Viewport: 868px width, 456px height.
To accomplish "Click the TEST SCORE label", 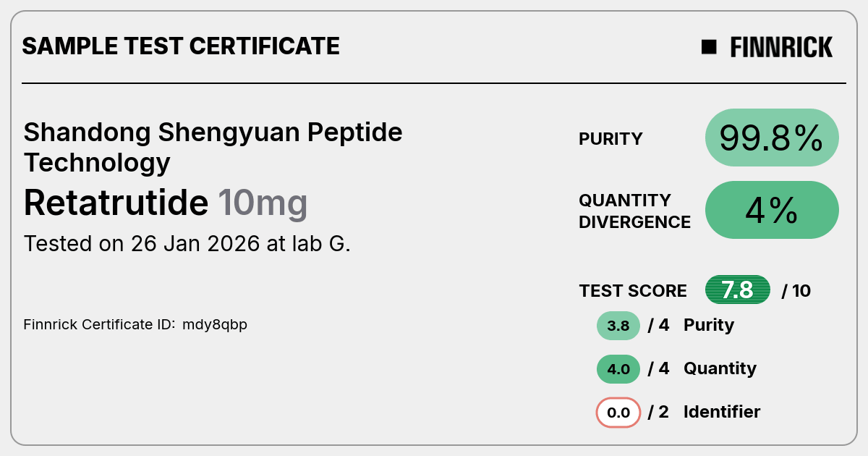I will pyautogui.click(x=633, y=291).
